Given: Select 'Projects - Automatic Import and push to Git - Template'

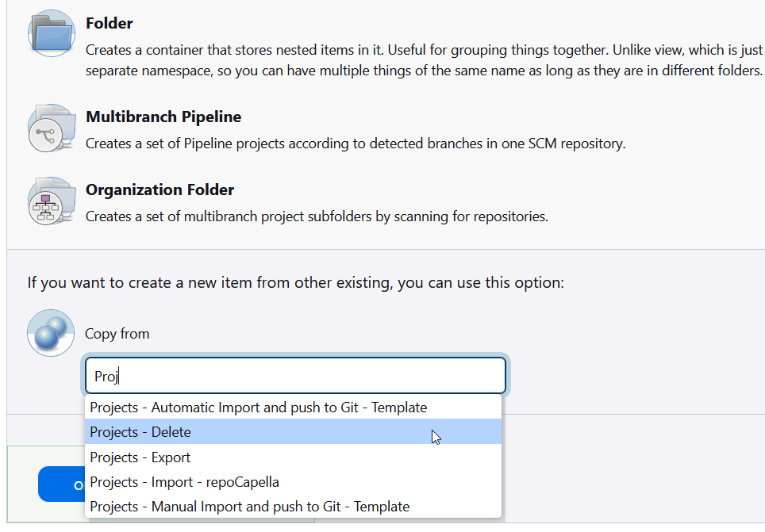Looking at the screenshot, I should coord(259,408).
